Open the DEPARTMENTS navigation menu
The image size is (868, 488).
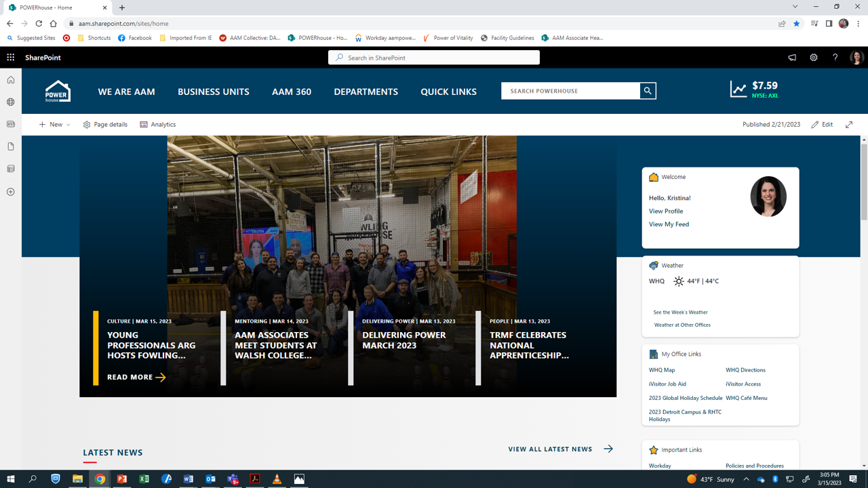tap(366, 91)
